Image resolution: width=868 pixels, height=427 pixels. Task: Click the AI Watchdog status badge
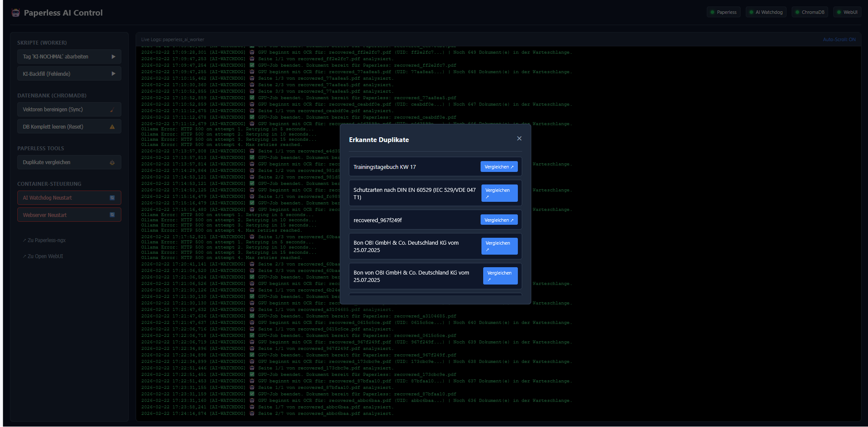click(766, 12)
